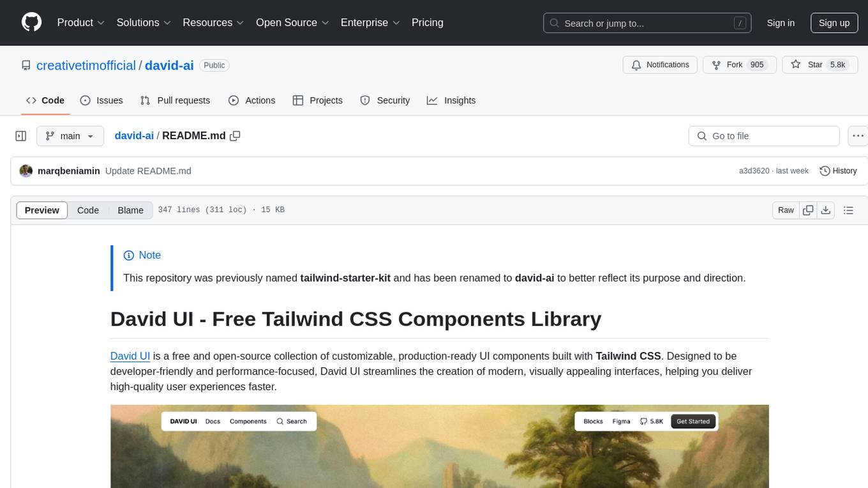The height and width of the screenshot is (488, 868).
Task: Open the Pricing page
Action: [x=428, y=22]
